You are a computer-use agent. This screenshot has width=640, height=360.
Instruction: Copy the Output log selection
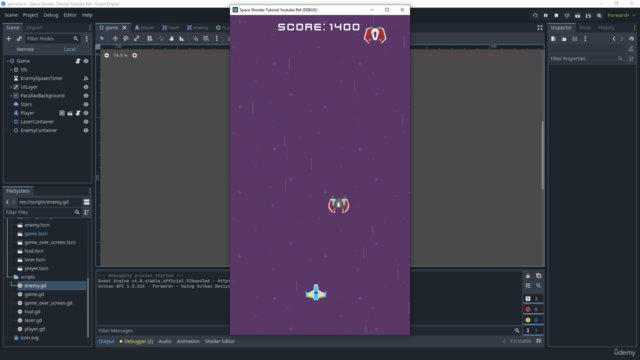tap(538, 276)
